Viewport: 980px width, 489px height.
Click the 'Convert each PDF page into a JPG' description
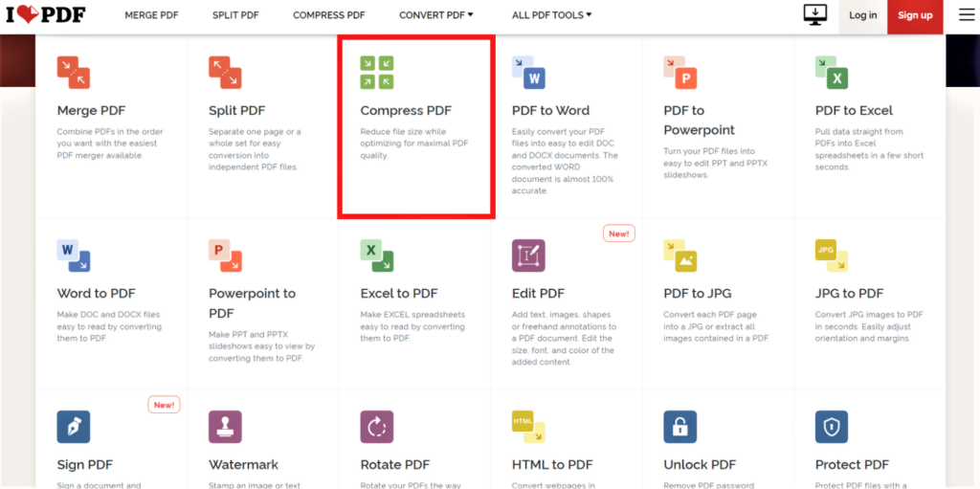click(x=716, y=326)
